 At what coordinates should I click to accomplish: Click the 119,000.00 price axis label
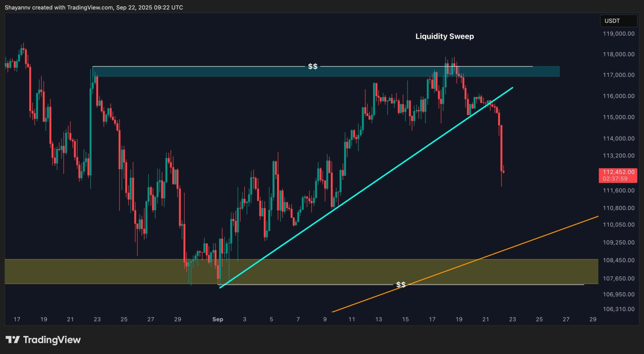[x=618, y=34]
